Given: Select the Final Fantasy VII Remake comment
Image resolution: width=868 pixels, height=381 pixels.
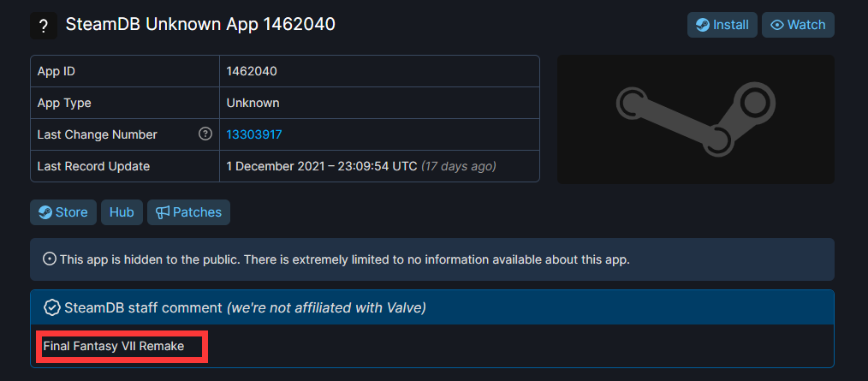Looking at the screenshot, I should (x=114, y=347).
